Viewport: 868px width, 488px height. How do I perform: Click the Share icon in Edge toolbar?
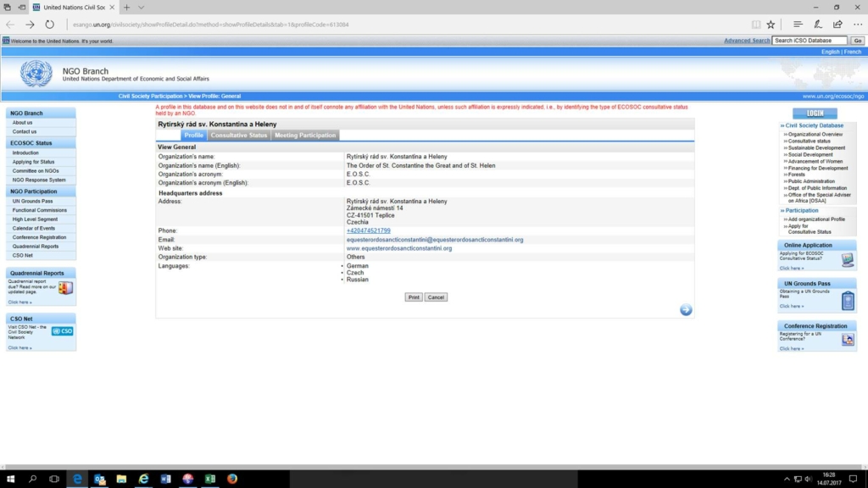[837, 25]
